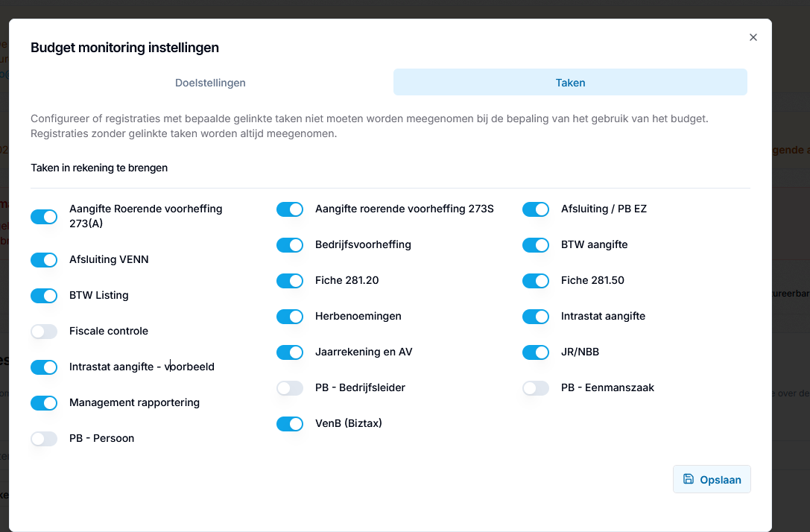Screen dimensions: 810x532
Task: Disable the BTW aangifte toggle
Action: click(536, 245)
